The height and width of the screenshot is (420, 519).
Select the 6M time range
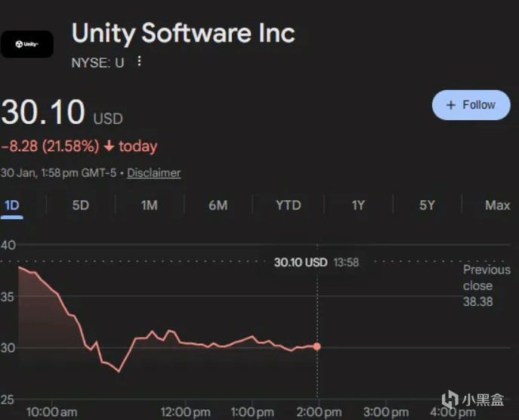pyautogui.click(x=218, y=205)
